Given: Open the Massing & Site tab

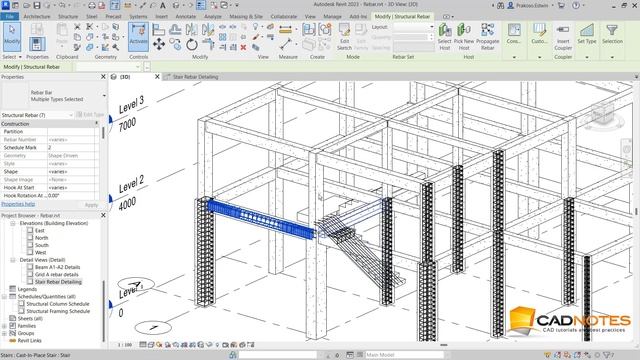Looking at the screenshot, I should 246,16.
